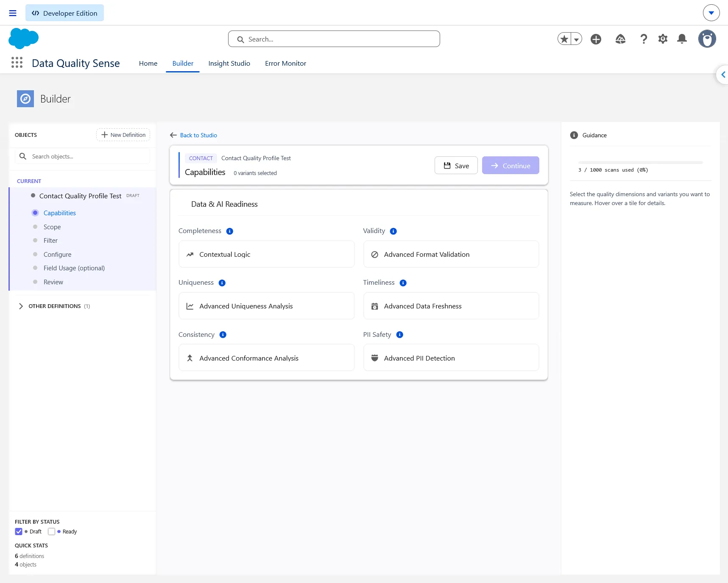Open the Insight Studio tab
Image resolution: width=728 pixels, height=583 pixels.
point(229,63)
